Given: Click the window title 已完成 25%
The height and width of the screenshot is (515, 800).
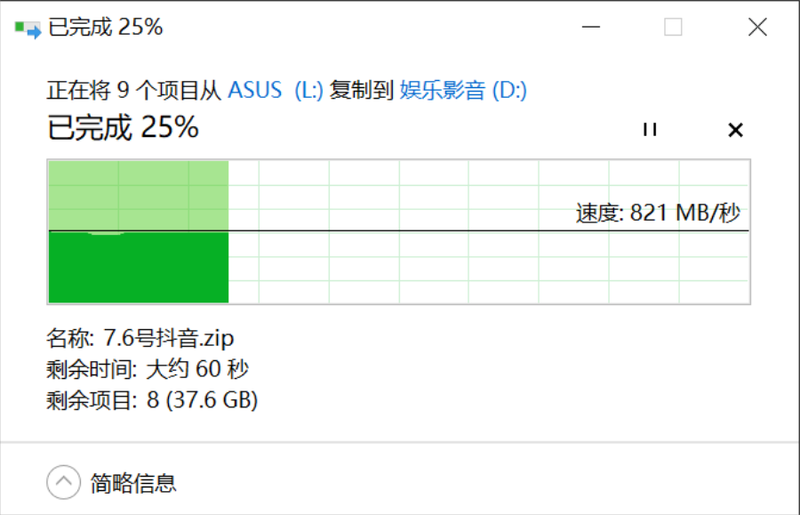Looking at the screenshot, I should tap(105, 27).
